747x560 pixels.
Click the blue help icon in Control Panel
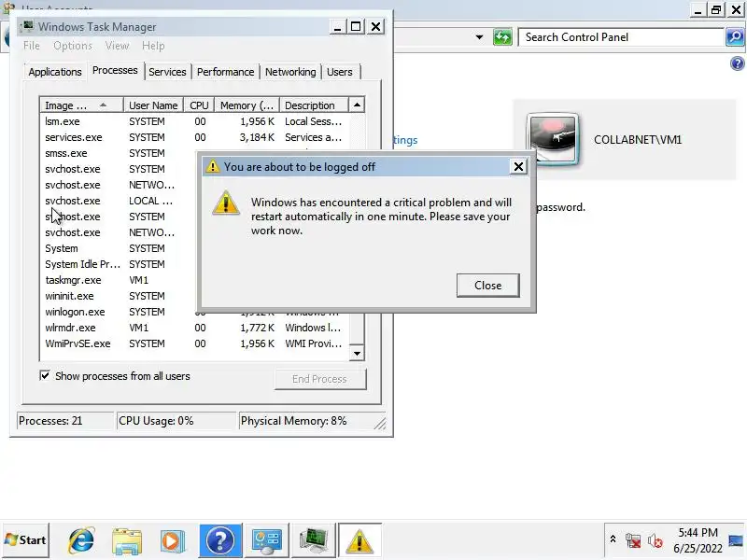point(737,63)
